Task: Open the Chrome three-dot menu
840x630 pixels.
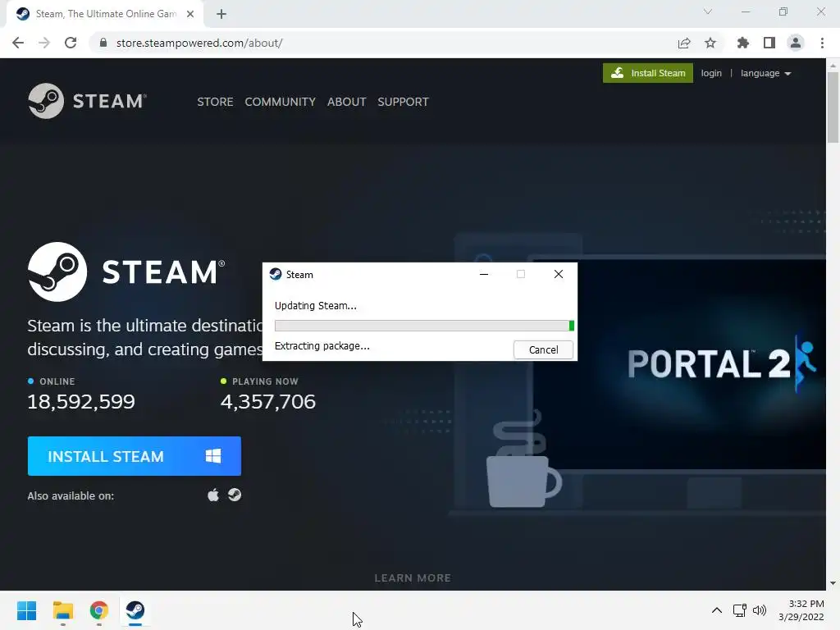Action: click(x=822, y=43)
